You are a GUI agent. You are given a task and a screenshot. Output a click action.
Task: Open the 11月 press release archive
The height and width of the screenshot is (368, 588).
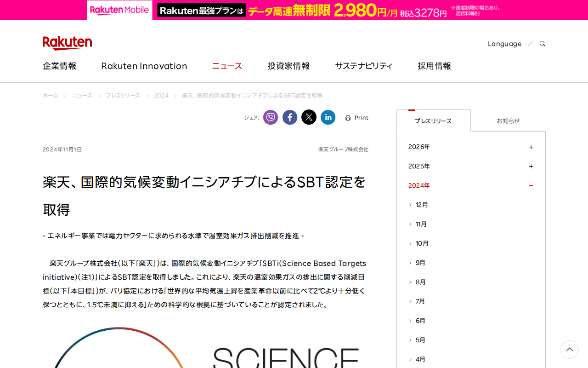pyautogui.click(x=421, y=224)
